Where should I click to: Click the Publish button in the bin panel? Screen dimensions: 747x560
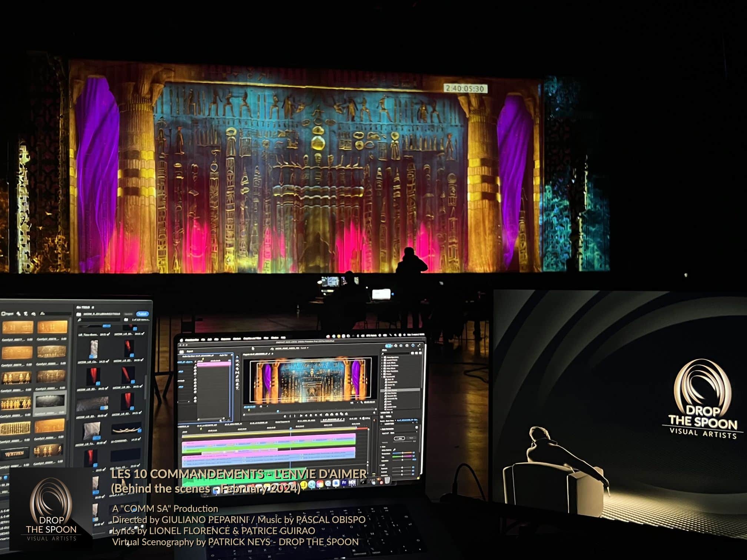pos(142,314)
